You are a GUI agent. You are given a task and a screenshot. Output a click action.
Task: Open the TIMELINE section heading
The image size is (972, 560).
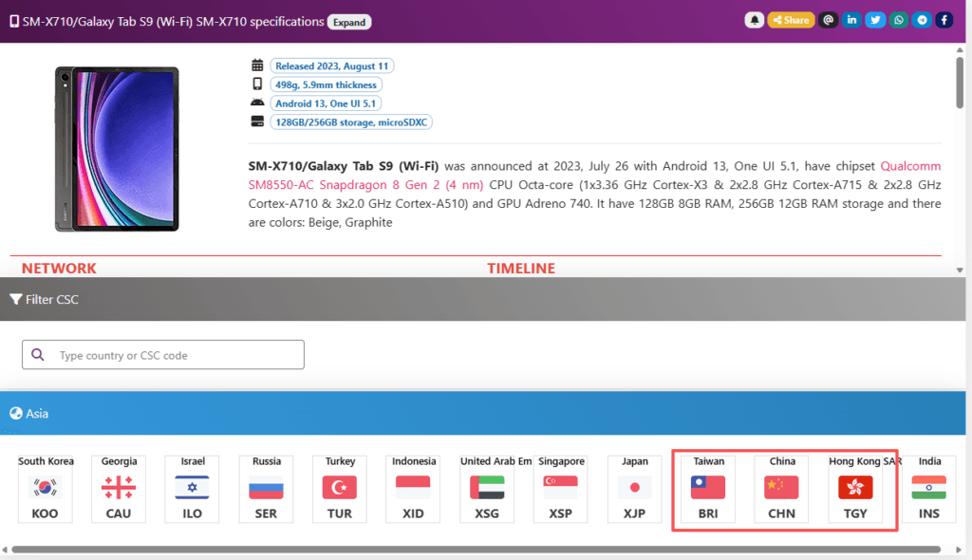521,268
